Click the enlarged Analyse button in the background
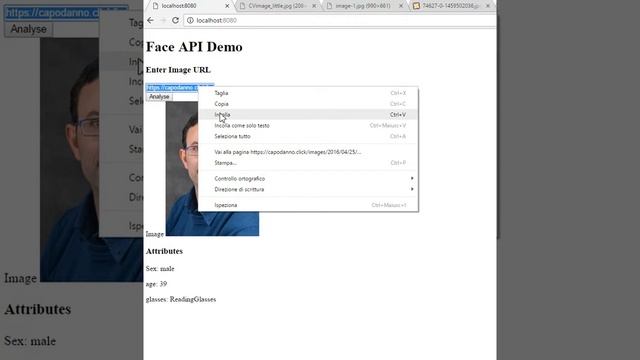Screen dimensions: 640x360 (x=29, y=29)
